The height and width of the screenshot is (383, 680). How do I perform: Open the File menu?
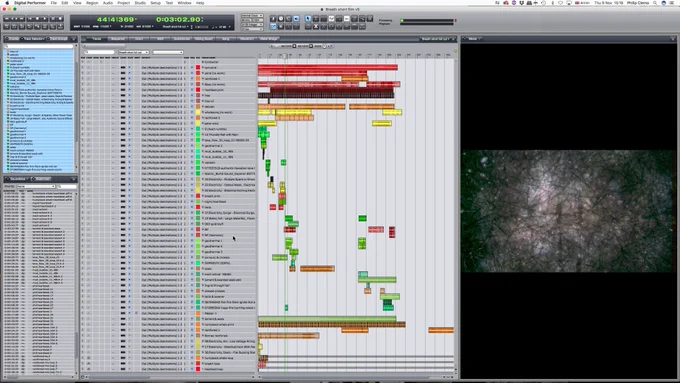[54, 3]
